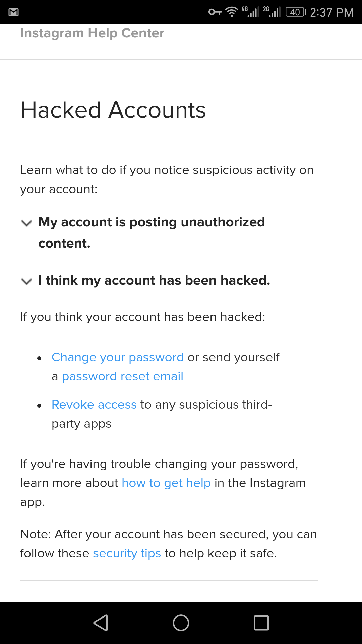Tap the Android home circle icon
362x644 pixels.
click(181, 623)
